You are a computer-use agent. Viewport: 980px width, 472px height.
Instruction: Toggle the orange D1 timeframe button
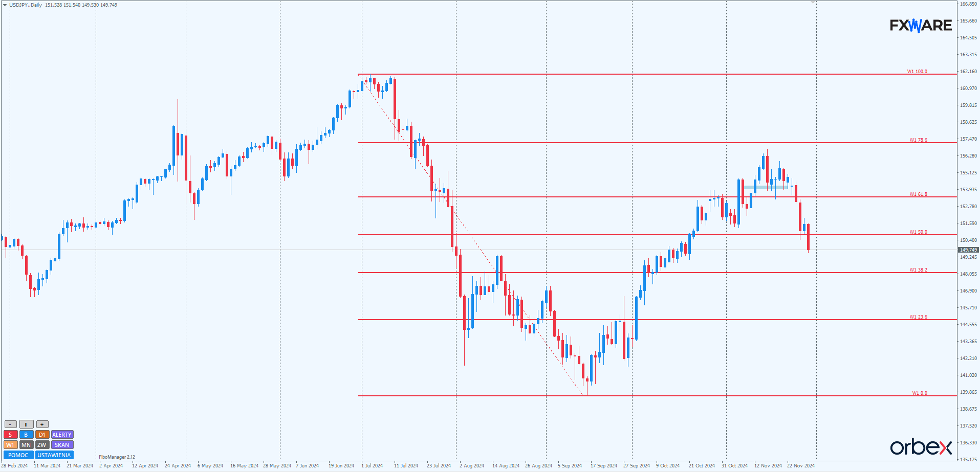click(x=42, y=435)
